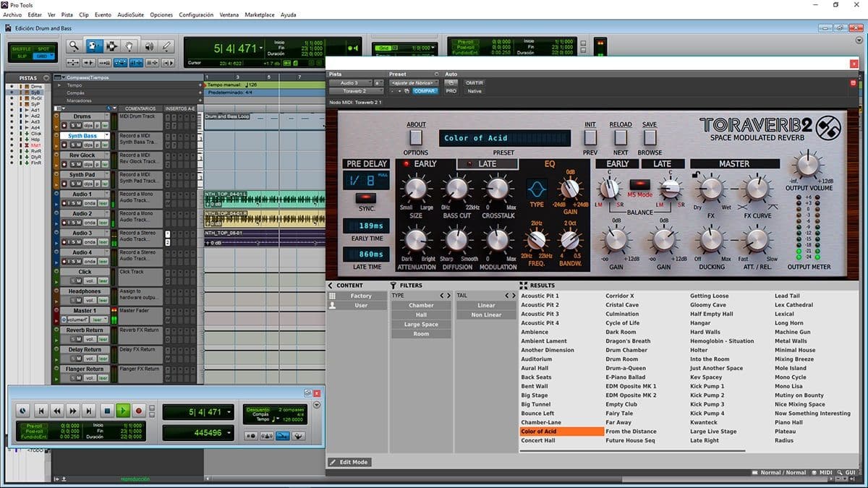
Task: Click the red plugin target icon
Action: click(x=853, y=83)
